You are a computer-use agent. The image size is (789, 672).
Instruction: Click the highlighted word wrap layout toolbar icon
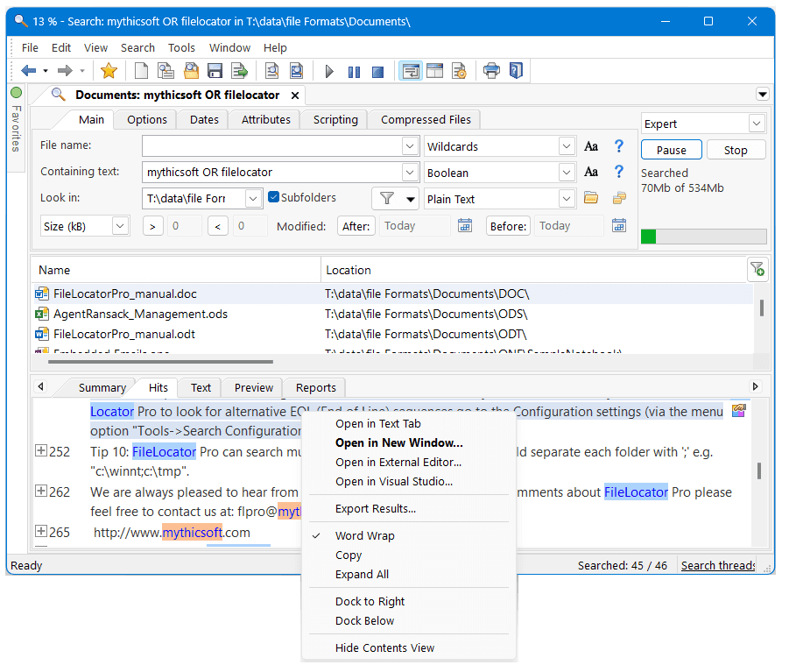click(411, 71)
